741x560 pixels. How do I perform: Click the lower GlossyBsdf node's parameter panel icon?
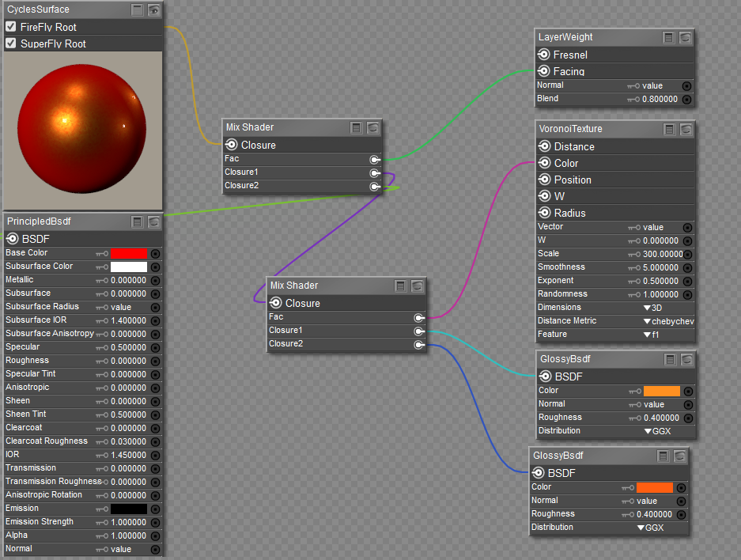[663, 456]
